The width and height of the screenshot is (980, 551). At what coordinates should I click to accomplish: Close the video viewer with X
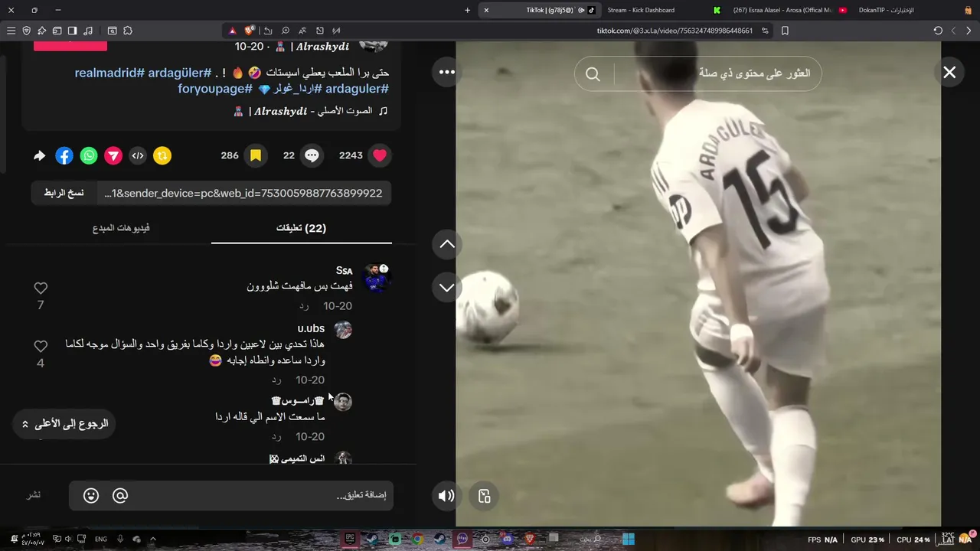(949, 72)
